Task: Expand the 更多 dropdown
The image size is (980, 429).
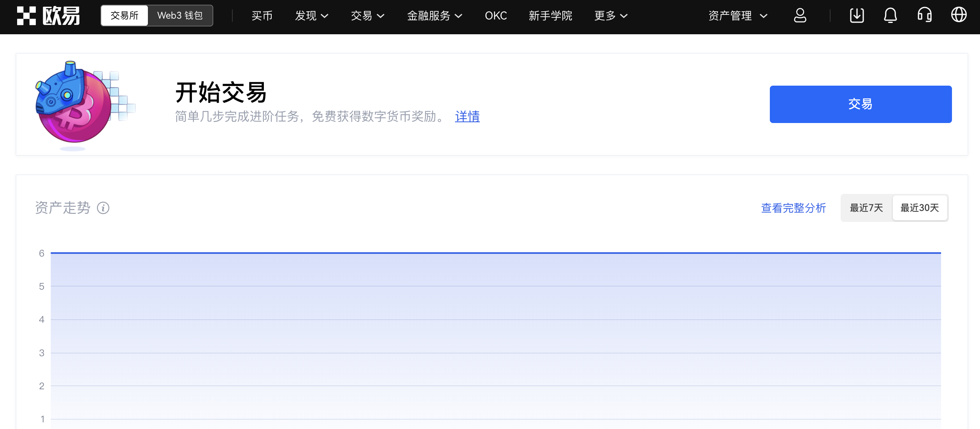Action: point(611,16)
